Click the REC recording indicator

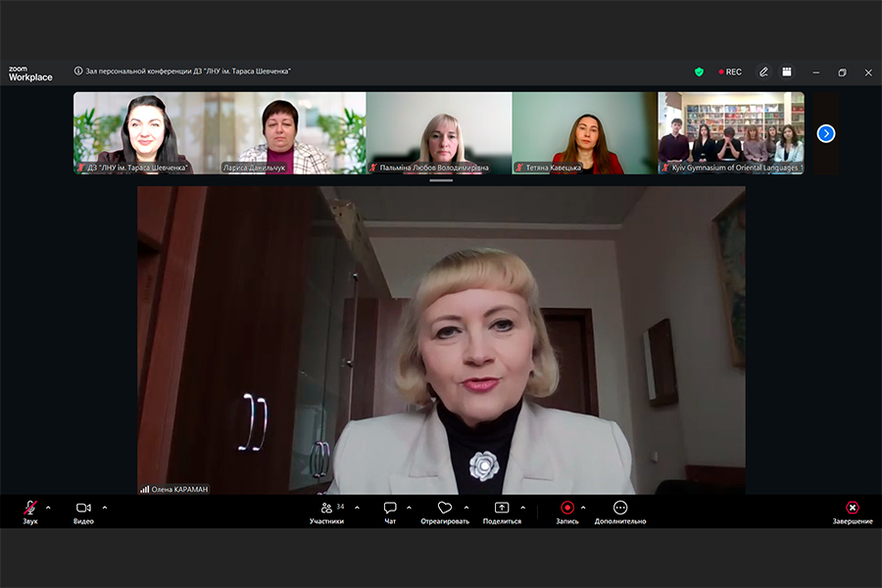point(730,72)
